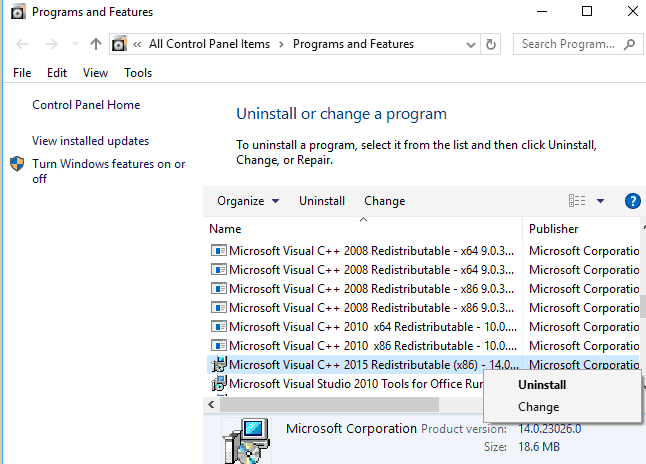Open the Edit menu

point(57,73)
